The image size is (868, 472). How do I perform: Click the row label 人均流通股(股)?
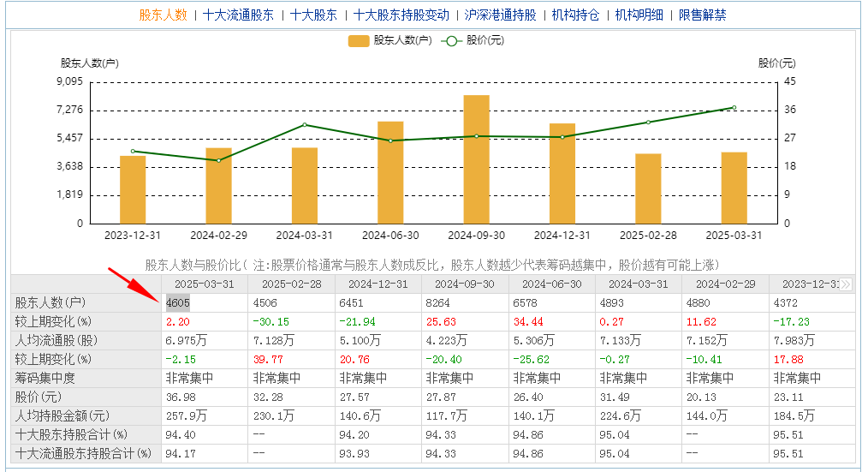pyautogui.click(x=56, y=341)
